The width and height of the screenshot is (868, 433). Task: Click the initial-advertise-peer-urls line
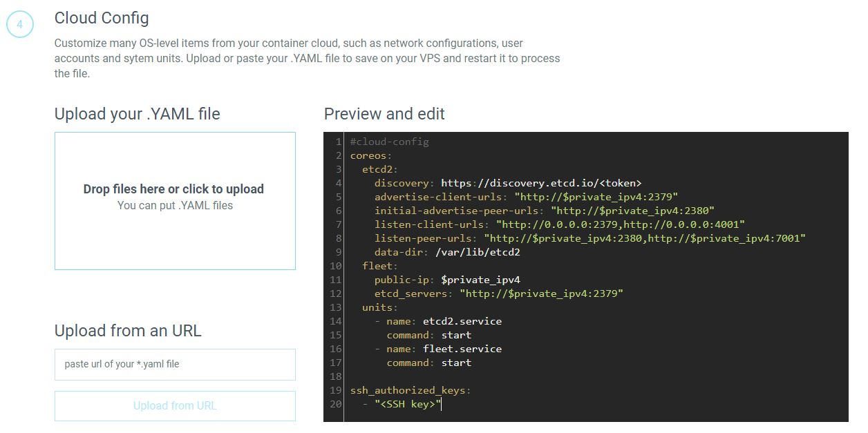tap(545, 211)
